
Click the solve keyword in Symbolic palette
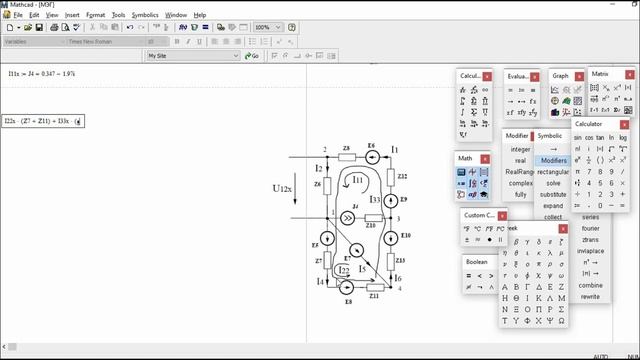coord(553,183)
